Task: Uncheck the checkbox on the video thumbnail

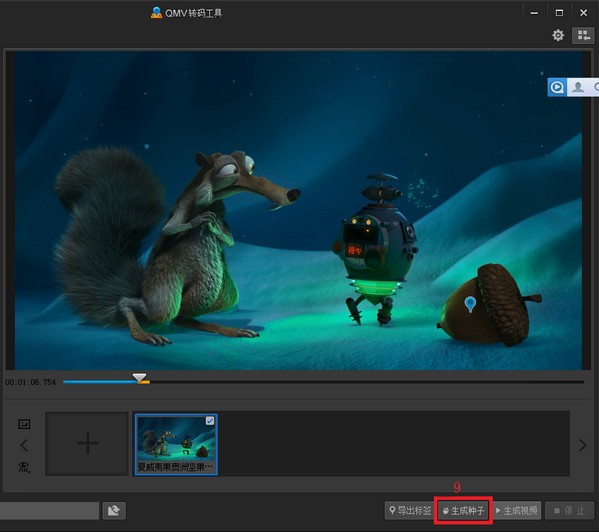Action: pos(210,421)
